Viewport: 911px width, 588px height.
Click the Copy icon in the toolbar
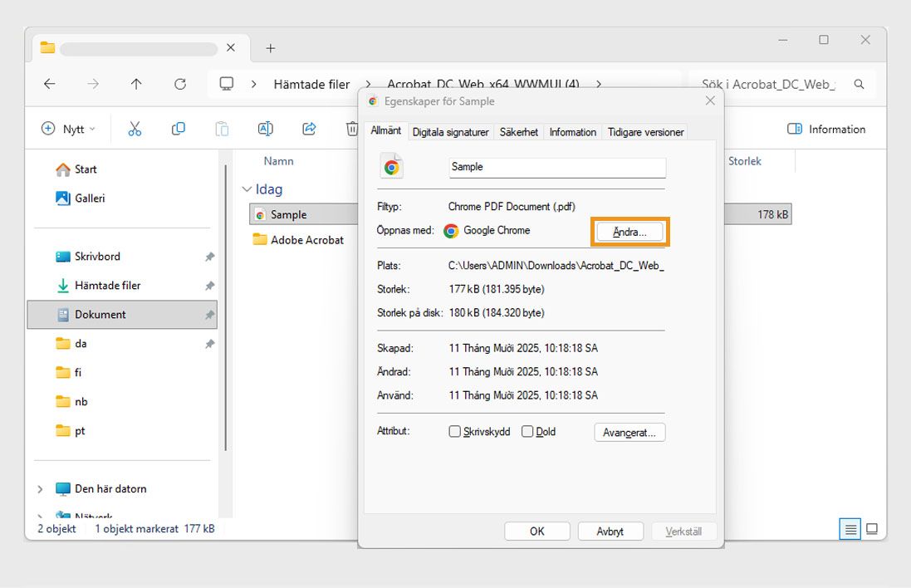[x=178, y=128]
